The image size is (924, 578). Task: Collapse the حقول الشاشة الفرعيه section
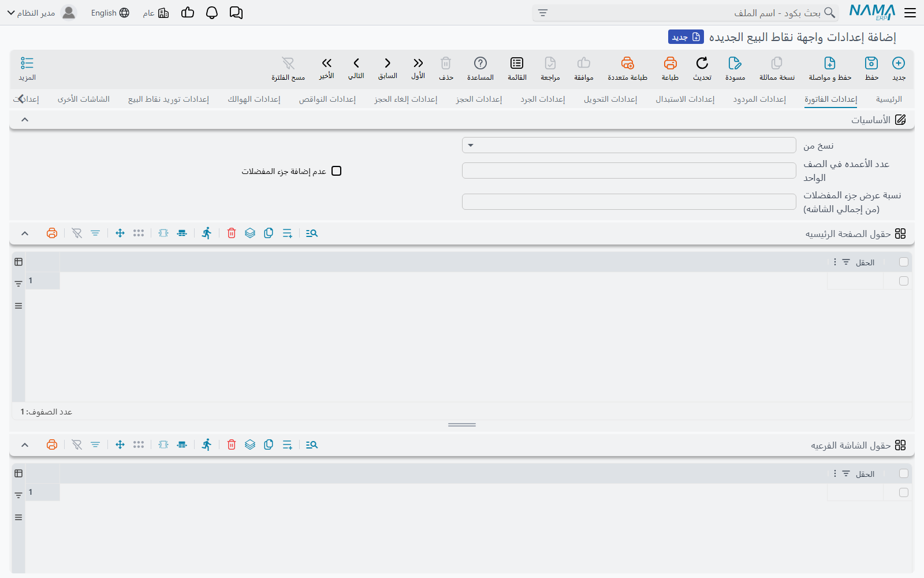point(25,445)
